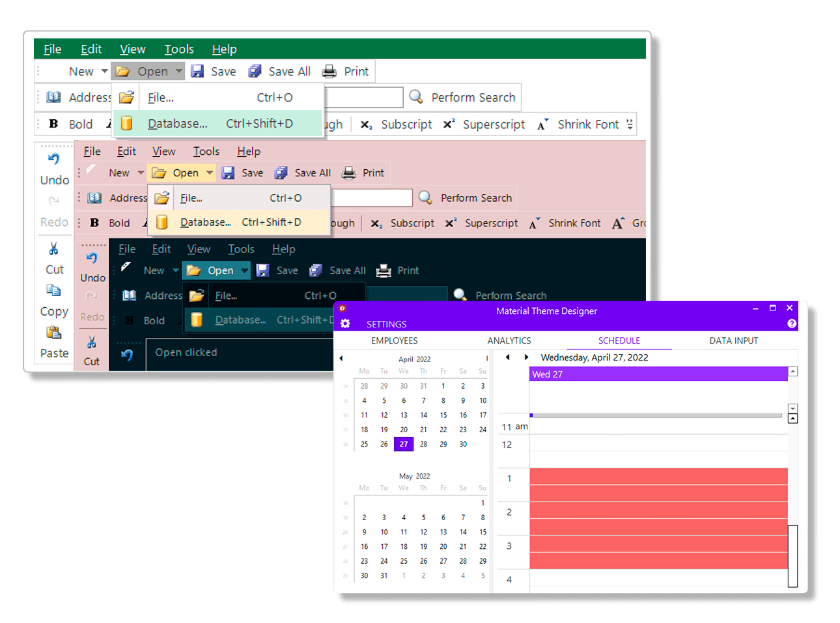This screenshot has height=623, width=840.
Task: Click the Database icon in the open dropdown menu
Action: 127,123
